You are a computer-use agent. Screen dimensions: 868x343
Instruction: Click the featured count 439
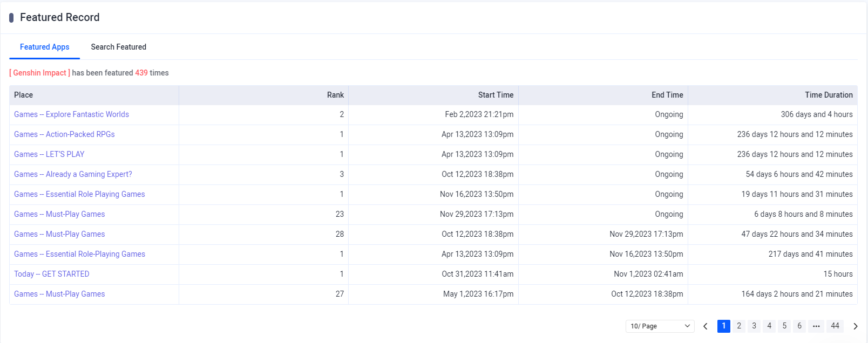(141, 73)
